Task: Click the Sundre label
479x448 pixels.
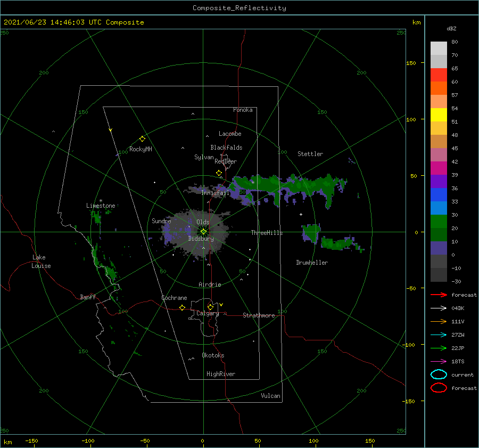Action: click(x=161, y=221)
